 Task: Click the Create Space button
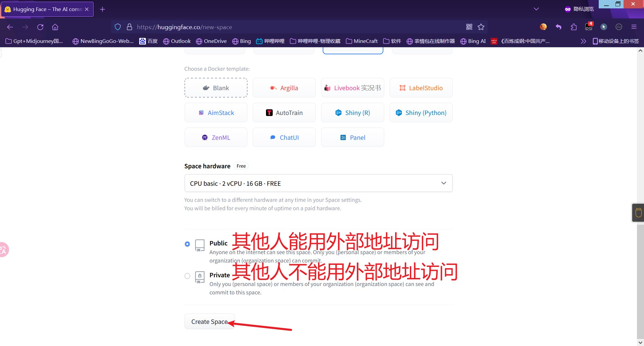point(210,322)
